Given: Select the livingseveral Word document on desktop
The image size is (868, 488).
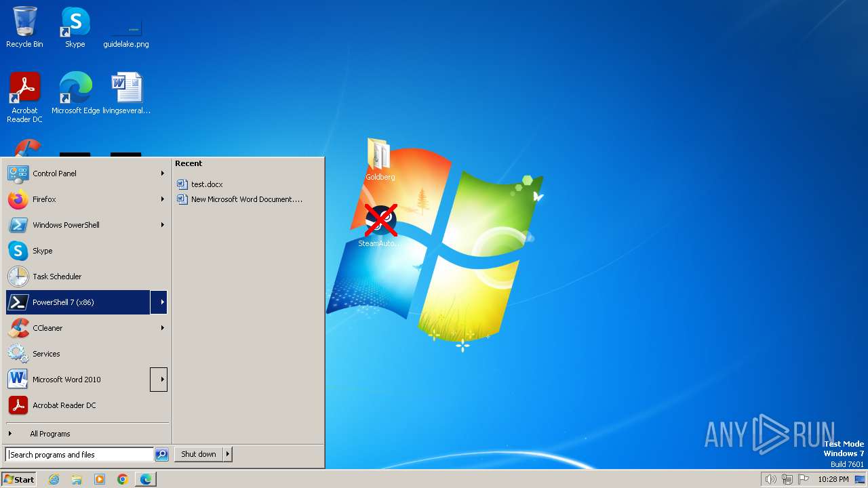Looking at the screenshot, I should tap(126, 93).
